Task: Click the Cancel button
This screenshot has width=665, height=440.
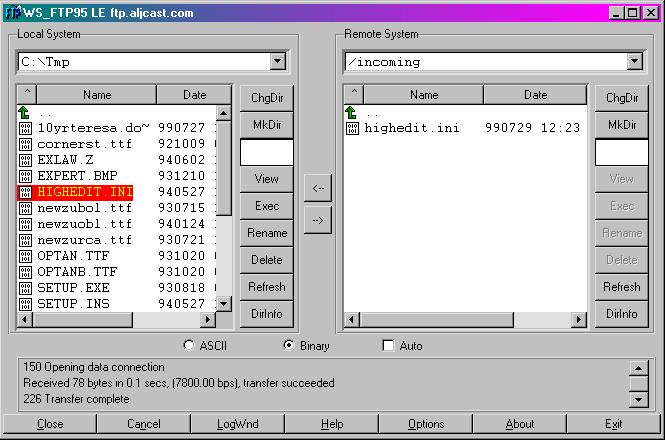Action: 144,424
